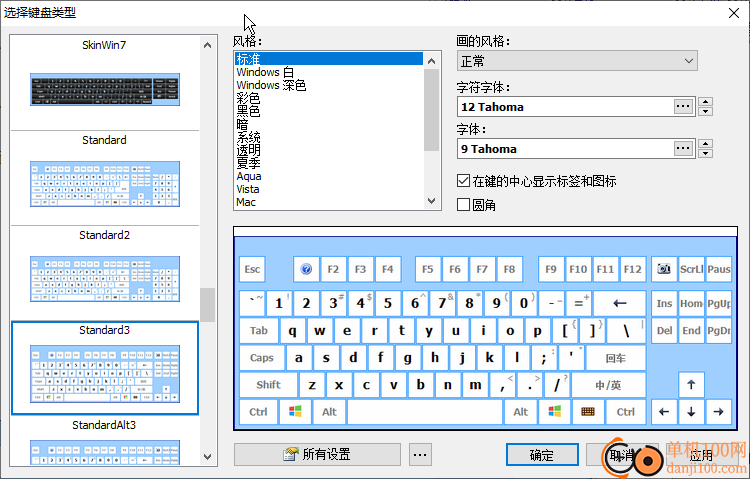This screenshot has height=479, width=750.
Task: Open font picker for 9 Tahoma field
Action: point(683,148)
